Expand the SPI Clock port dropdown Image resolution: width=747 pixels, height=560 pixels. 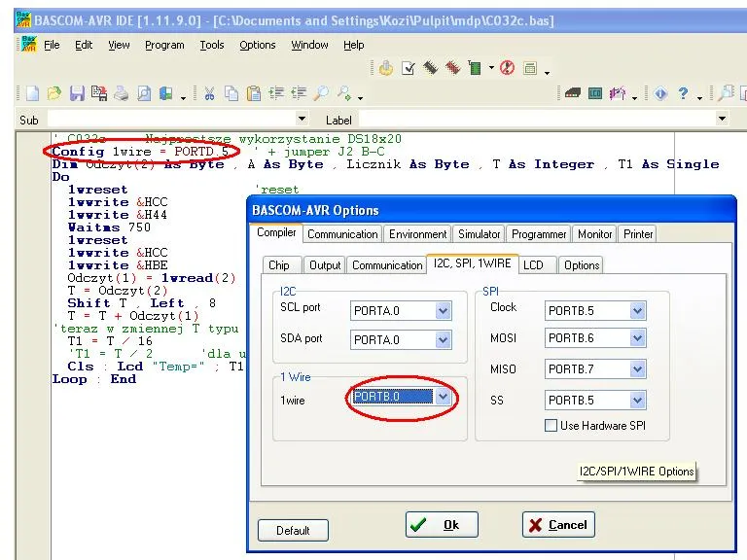(637, 311)
